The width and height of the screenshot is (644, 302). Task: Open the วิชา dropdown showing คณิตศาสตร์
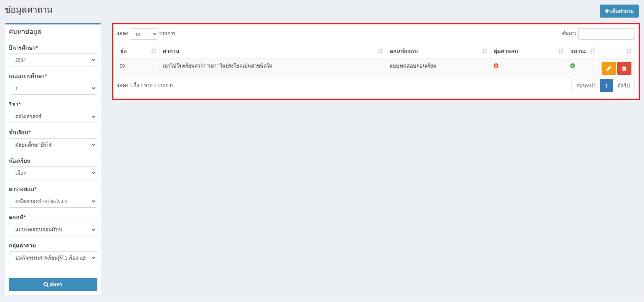point(53,116)
